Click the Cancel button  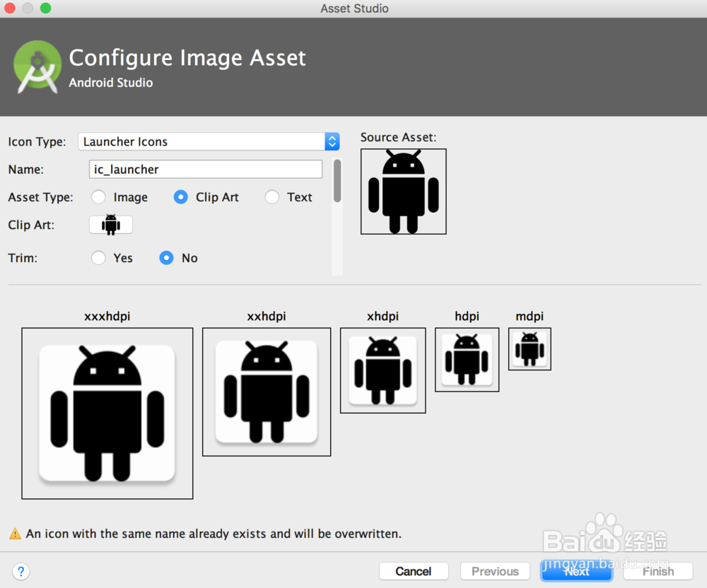(414, 571)
